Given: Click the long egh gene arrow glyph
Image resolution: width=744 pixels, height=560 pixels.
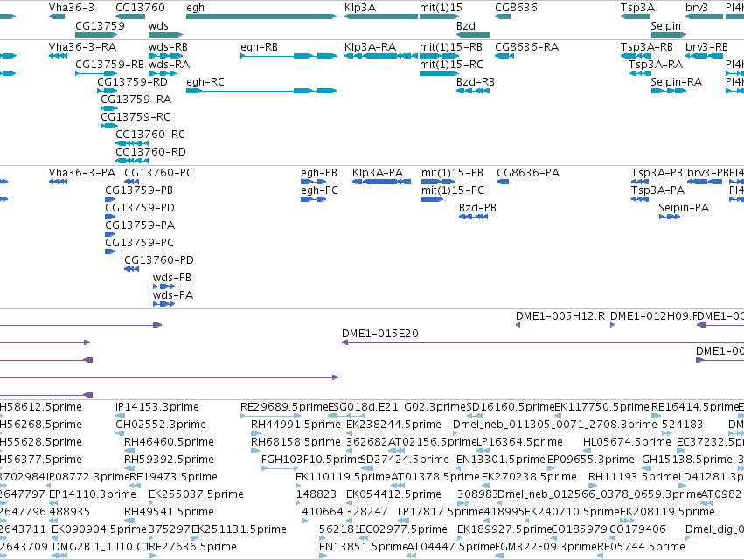Looking at the screenshot, I should pos(261,17).
